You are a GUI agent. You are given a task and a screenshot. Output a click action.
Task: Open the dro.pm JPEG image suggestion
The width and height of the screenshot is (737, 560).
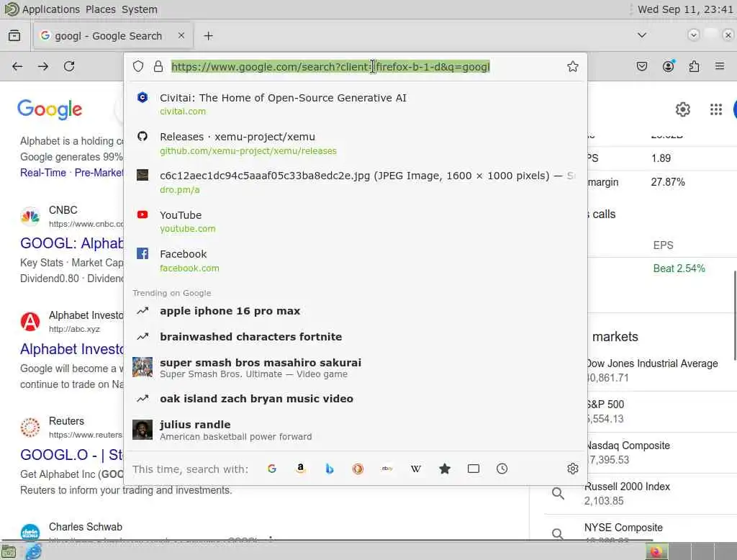coord(356,182)
